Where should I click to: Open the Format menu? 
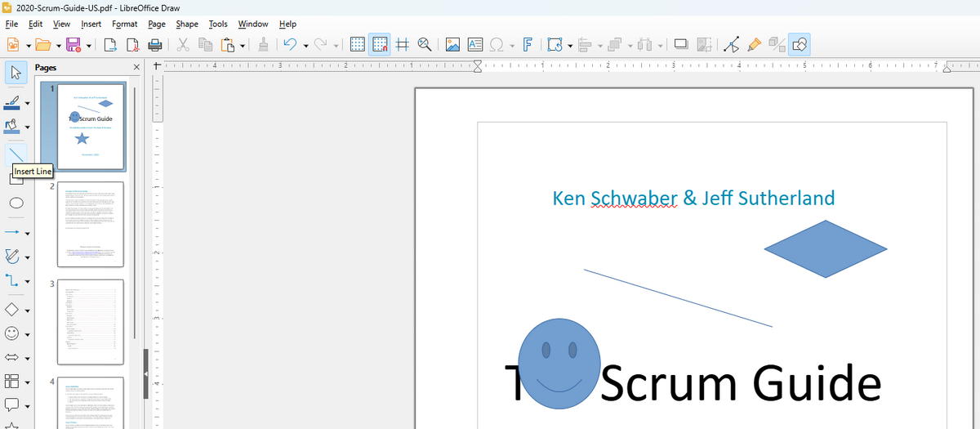tap(124, 24)
